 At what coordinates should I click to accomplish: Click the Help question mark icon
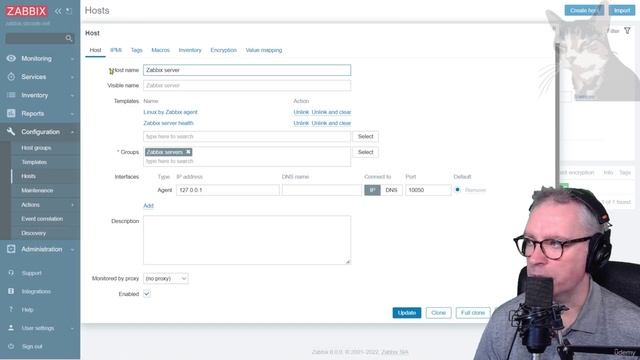(11, 309)
